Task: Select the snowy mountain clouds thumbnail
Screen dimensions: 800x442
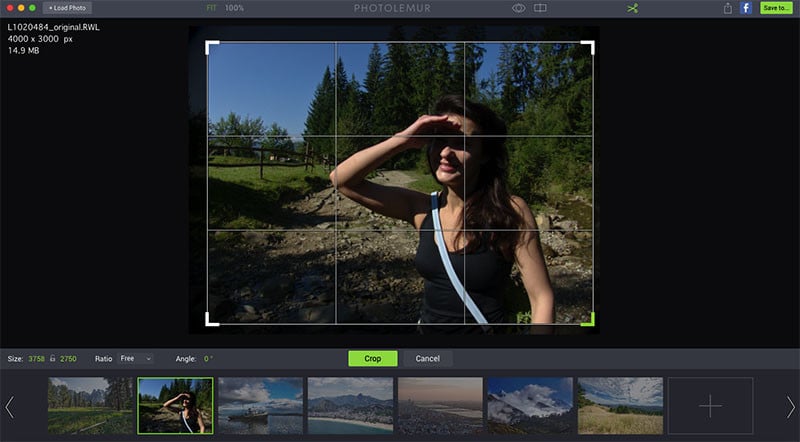Action: click(x=530, y=406)
